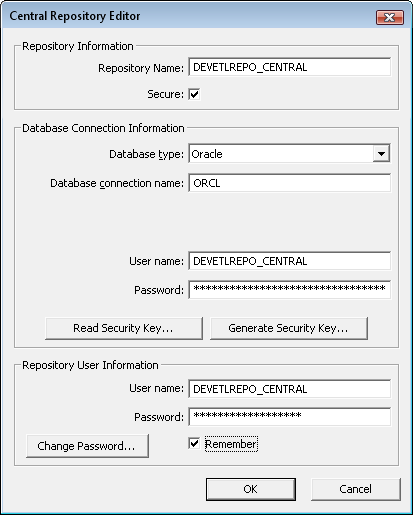The width and height of the screenshot is (413, 515).
Task: Click the Remember label text
Action: pyautogui.click(x=231, y=444)
